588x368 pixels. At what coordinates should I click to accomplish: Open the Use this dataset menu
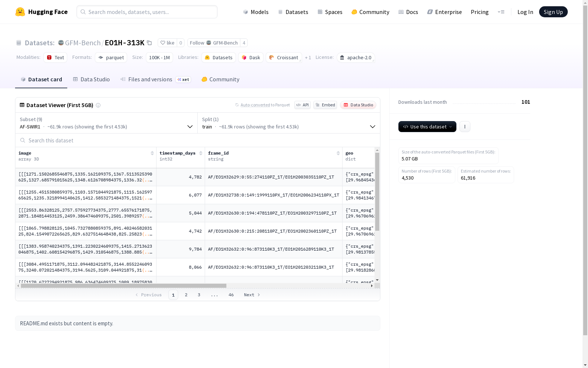pos(427,127)
